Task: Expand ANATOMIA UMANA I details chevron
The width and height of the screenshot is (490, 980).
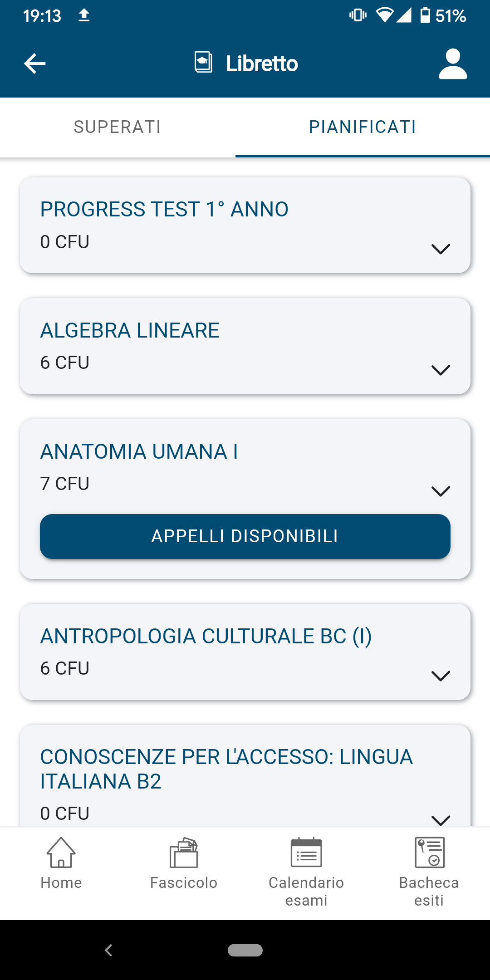Action: click(x=441, y=491)
